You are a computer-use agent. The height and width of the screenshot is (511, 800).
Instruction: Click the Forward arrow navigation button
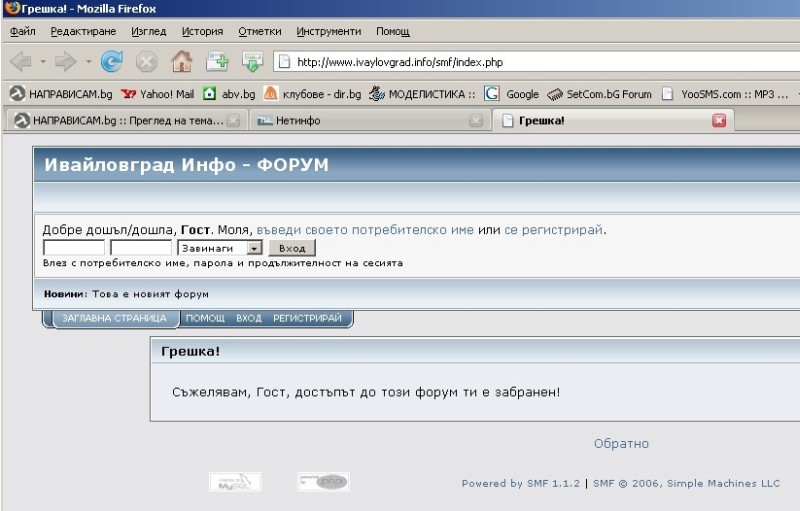tap(66, 62)
